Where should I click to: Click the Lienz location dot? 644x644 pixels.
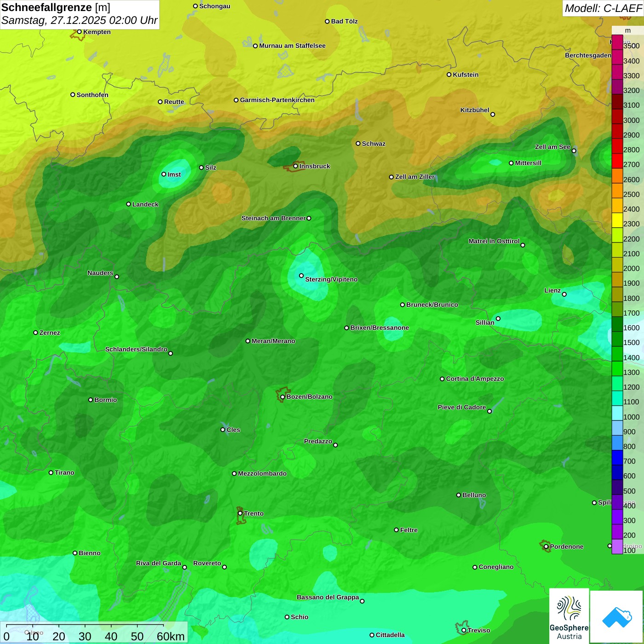564,294
